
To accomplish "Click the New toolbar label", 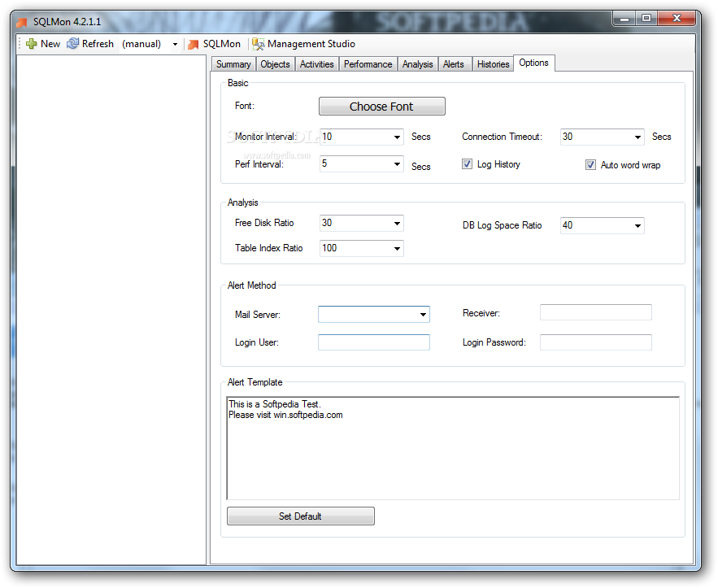I will [x=50, y=44].
